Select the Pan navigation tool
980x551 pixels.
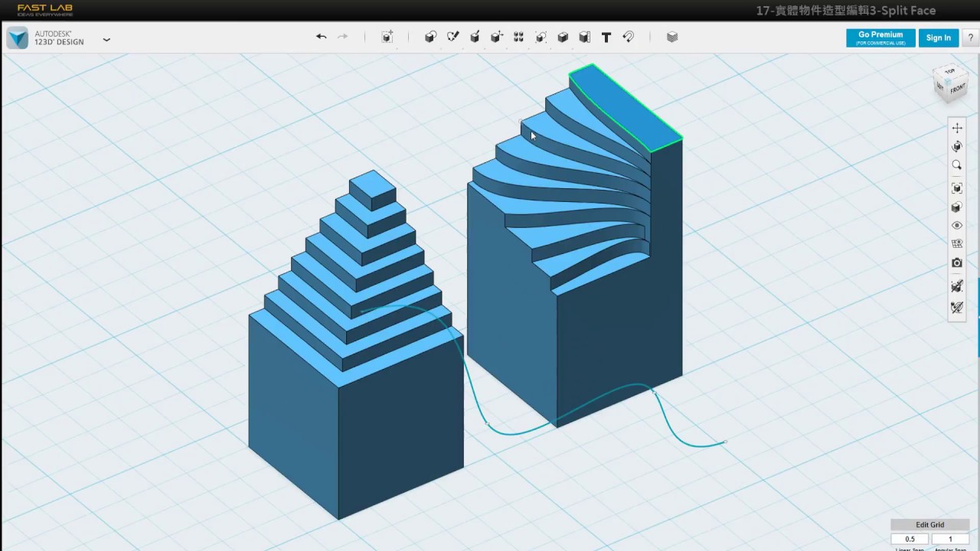(x=957, y=128)
